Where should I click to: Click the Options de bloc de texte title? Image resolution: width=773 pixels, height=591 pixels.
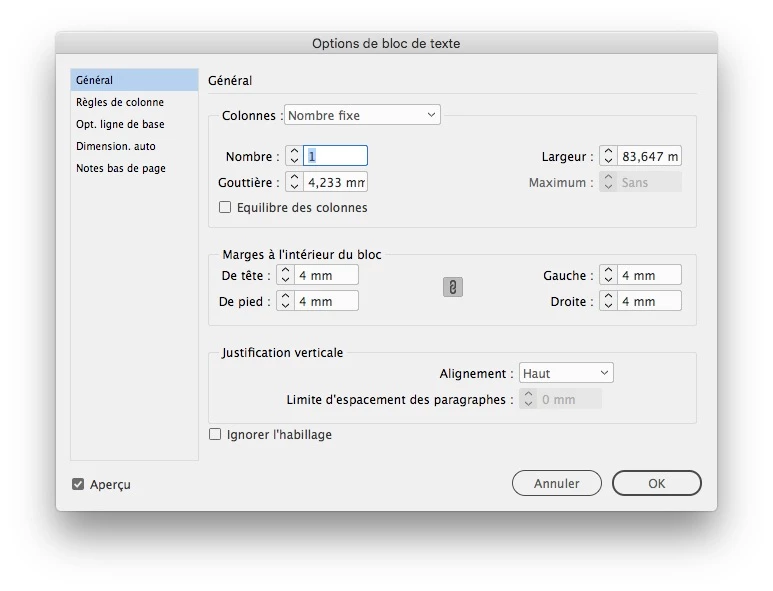click(386, 43)
